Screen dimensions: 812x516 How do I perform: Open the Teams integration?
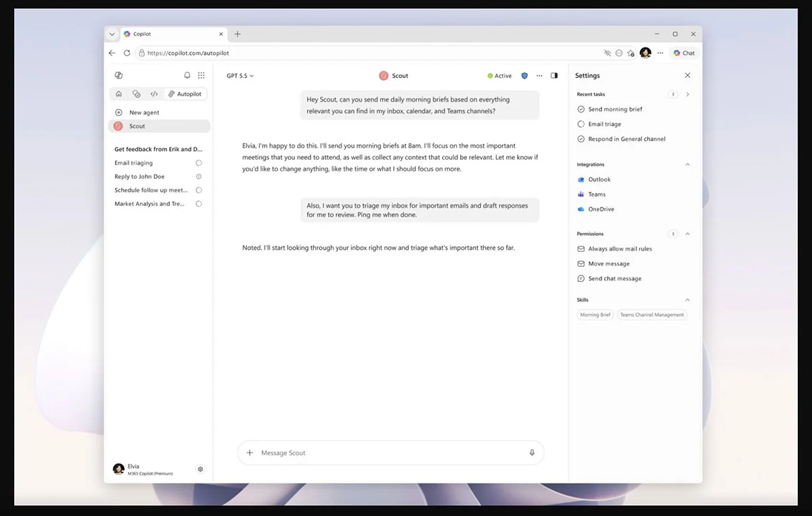point(597,194)
